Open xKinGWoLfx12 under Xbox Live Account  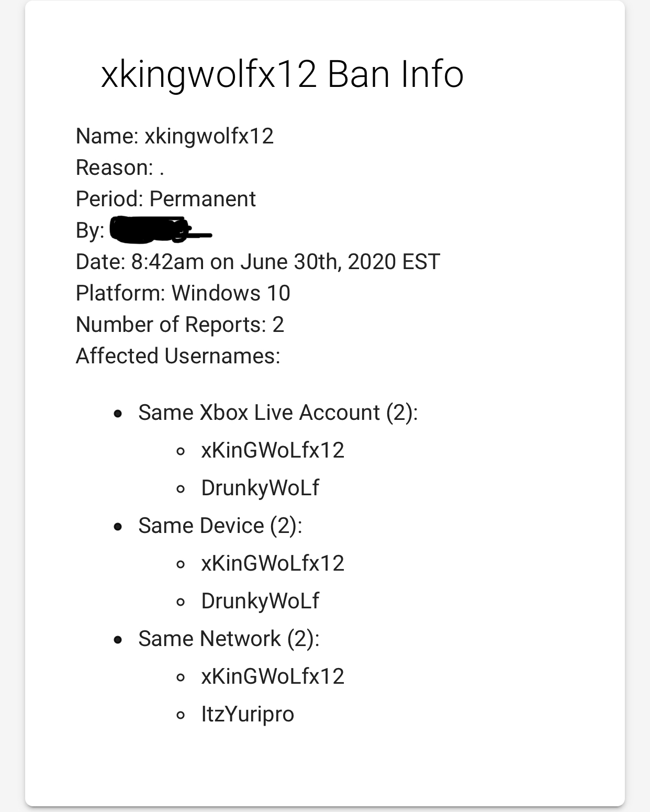273,450
